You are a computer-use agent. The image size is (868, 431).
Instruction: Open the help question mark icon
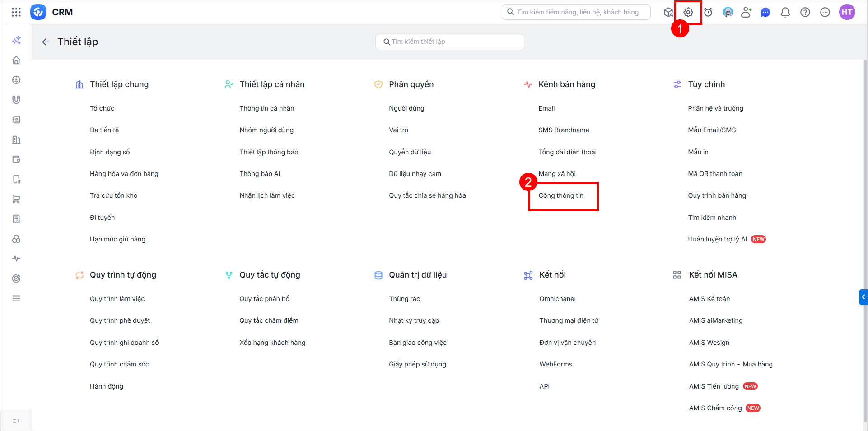click(x=805, y=12)
